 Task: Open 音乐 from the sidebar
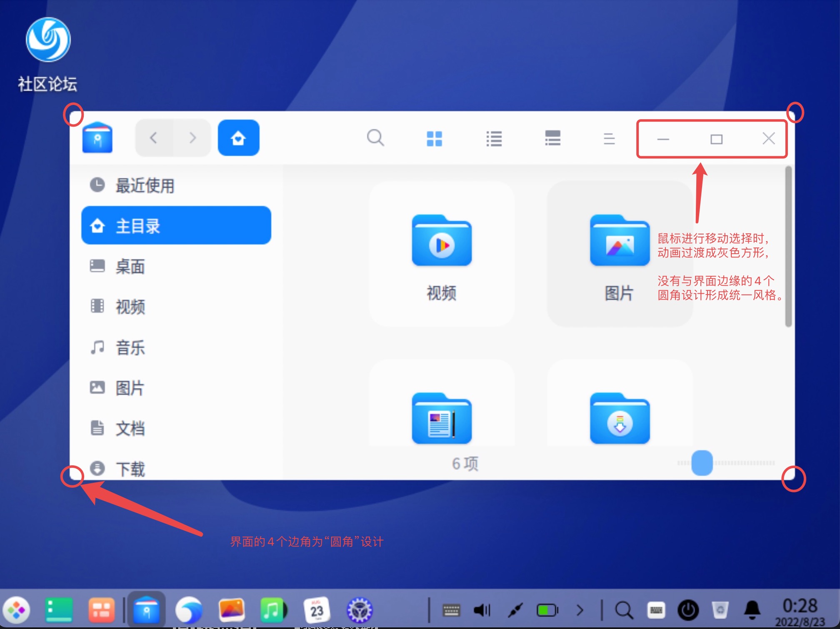click(x=130, y=347)
